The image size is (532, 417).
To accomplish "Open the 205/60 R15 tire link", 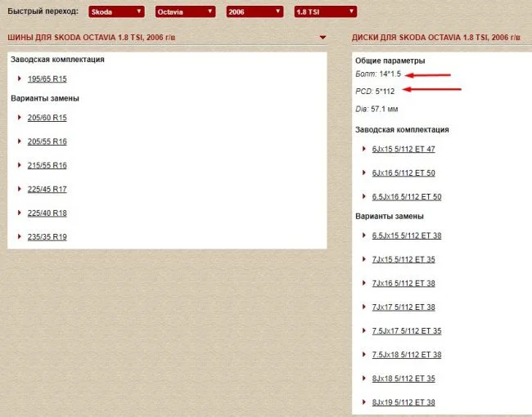I will (x=47, y=118).
